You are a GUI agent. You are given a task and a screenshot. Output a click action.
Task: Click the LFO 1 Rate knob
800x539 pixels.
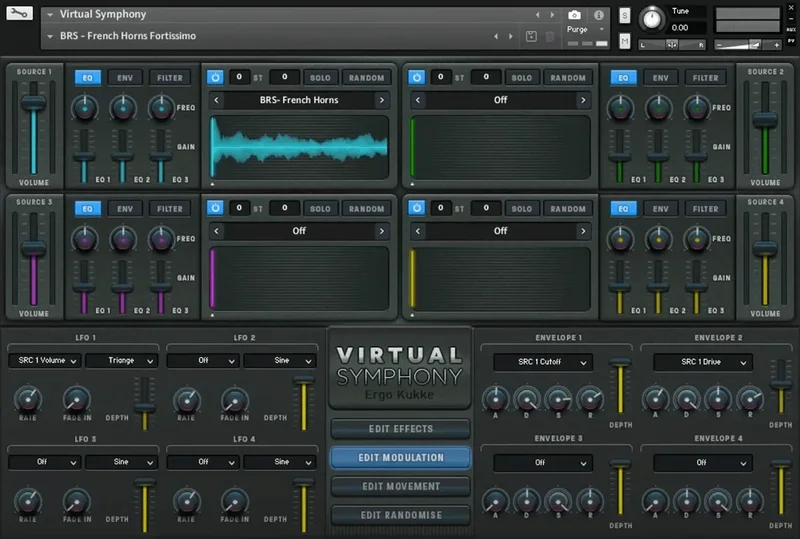(x=28, y=399)
